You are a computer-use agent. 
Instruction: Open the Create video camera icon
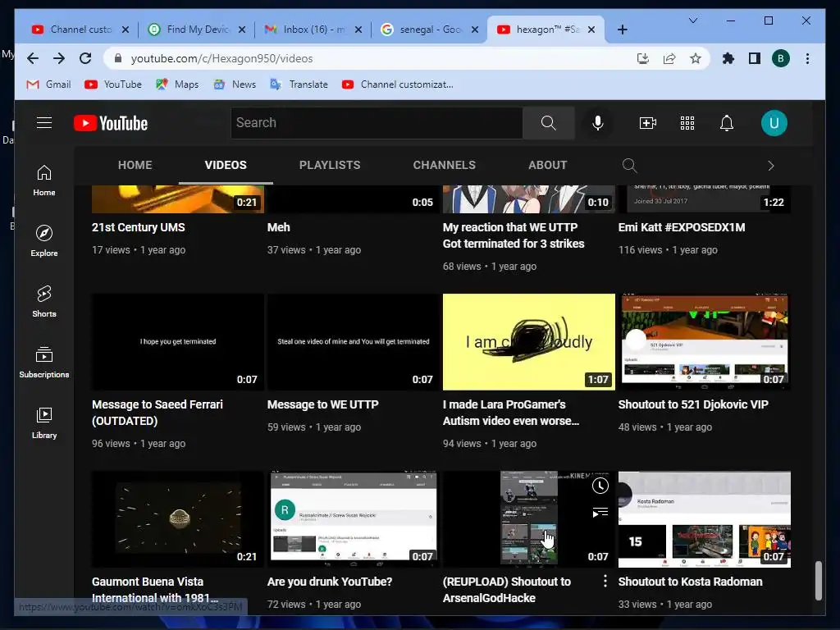[x=648, y=123]
